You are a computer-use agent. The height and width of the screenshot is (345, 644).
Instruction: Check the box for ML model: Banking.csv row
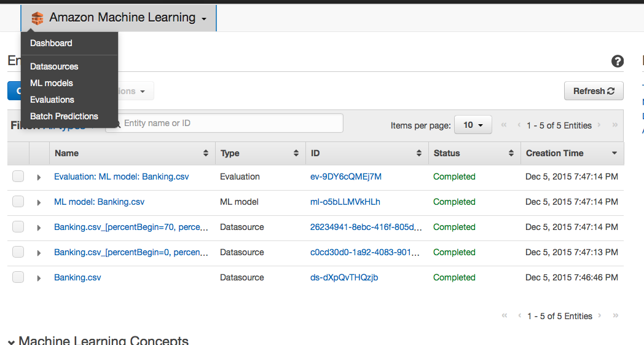18,202
